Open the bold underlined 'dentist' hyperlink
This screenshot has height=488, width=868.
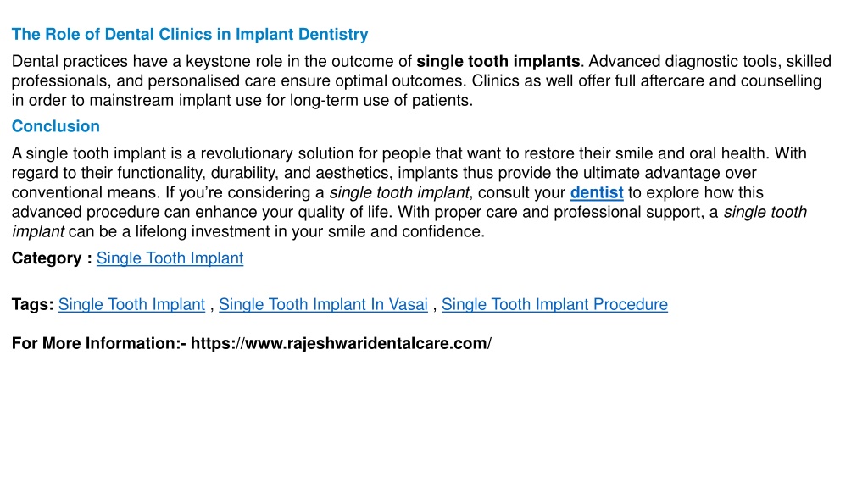click(x=597, y=192)
